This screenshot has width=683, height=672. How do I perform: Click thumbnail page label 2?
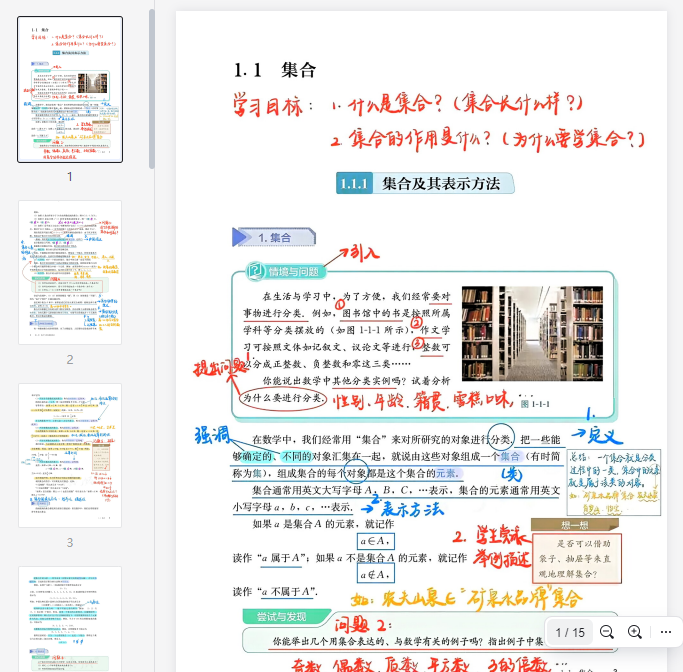(x=70, y=359)
